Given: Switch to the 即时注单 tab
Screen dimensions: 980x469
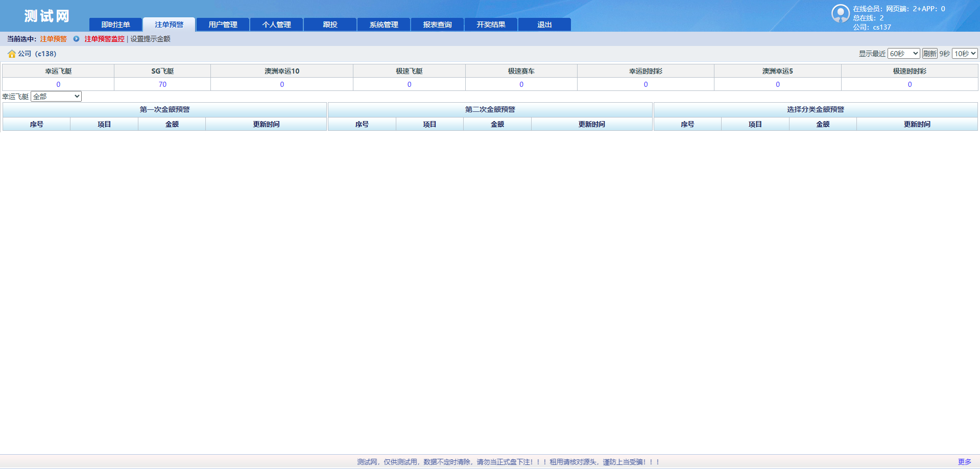Looking at the screenshot, I should pyautogui.click(x=115, y=25).
